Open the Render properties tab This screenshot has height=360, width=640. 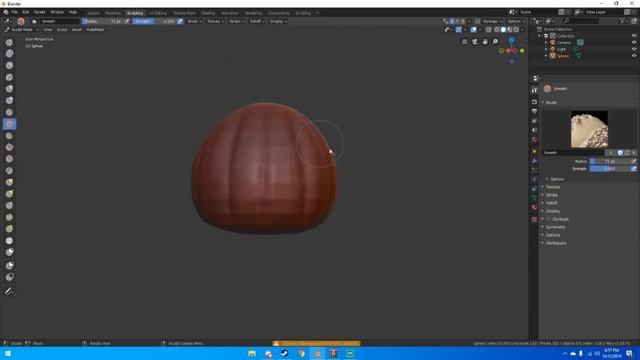click(534, 102)
